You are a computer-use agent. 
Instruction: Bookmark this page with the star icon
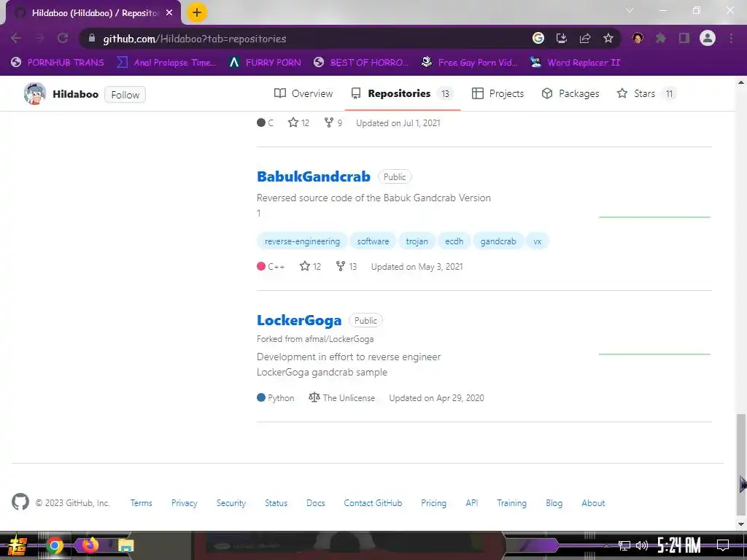(608, 38)
